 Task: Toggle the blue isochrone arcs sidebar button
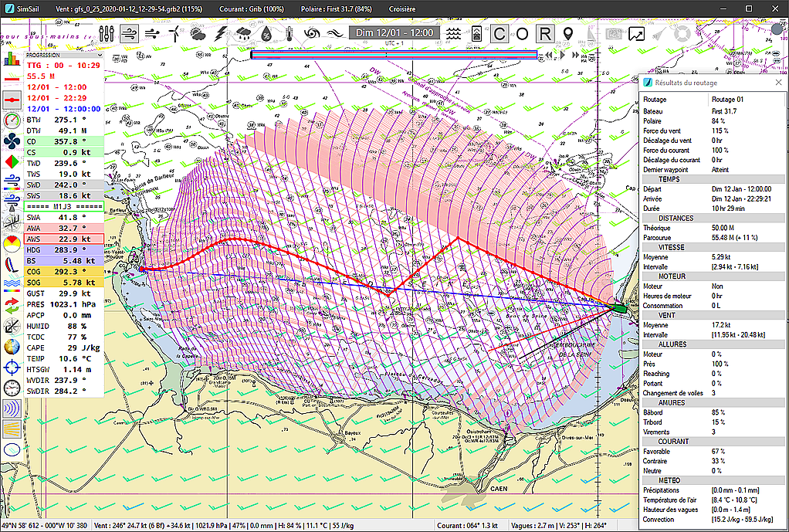[x=12, y=409]
